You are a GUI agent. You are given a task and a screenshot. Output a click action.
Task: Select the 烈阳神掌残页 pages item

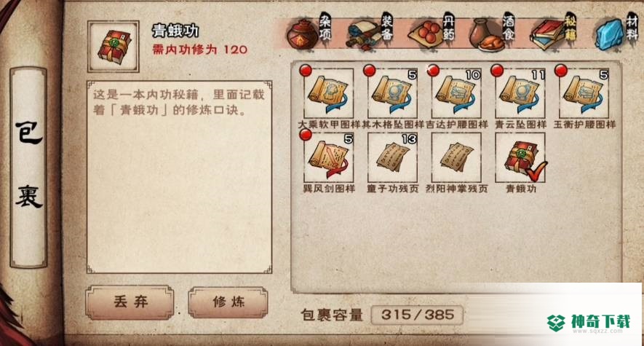[x=456, y=157]
